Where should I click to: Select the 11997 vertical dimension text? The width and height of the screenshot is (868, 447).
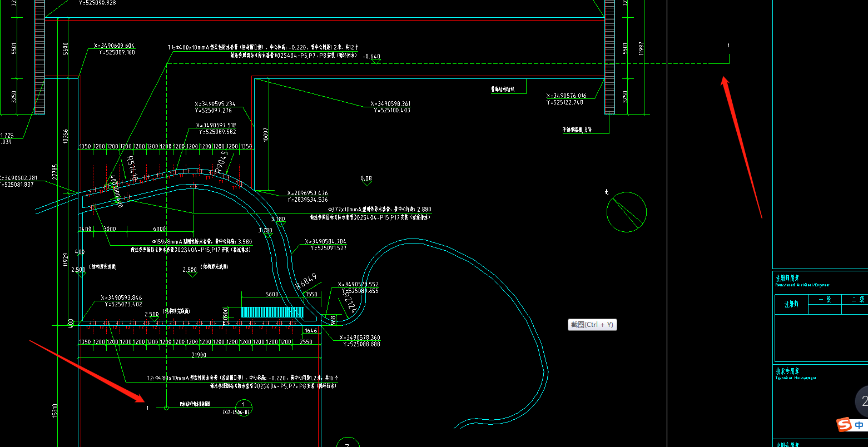click(x=641, y=49)
